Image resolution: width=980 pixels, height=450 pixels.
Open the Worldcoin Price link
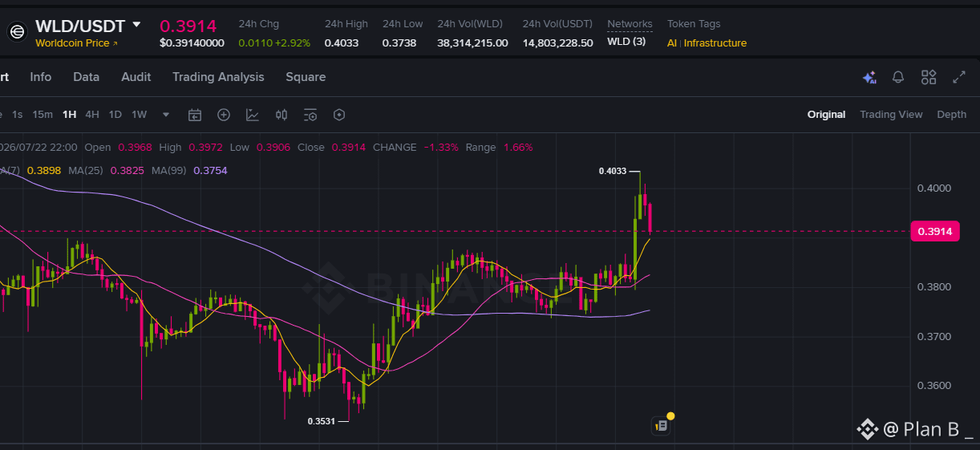(x=76, y=43)
